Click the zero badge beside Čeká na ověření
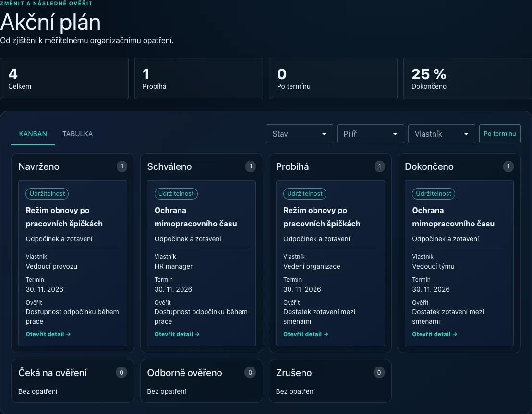 (121, 373)
